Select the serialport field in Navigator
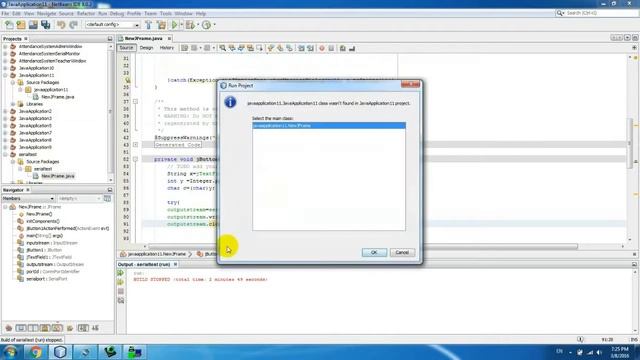This screenshot has height=360, width=640. (x=46, y=279)
